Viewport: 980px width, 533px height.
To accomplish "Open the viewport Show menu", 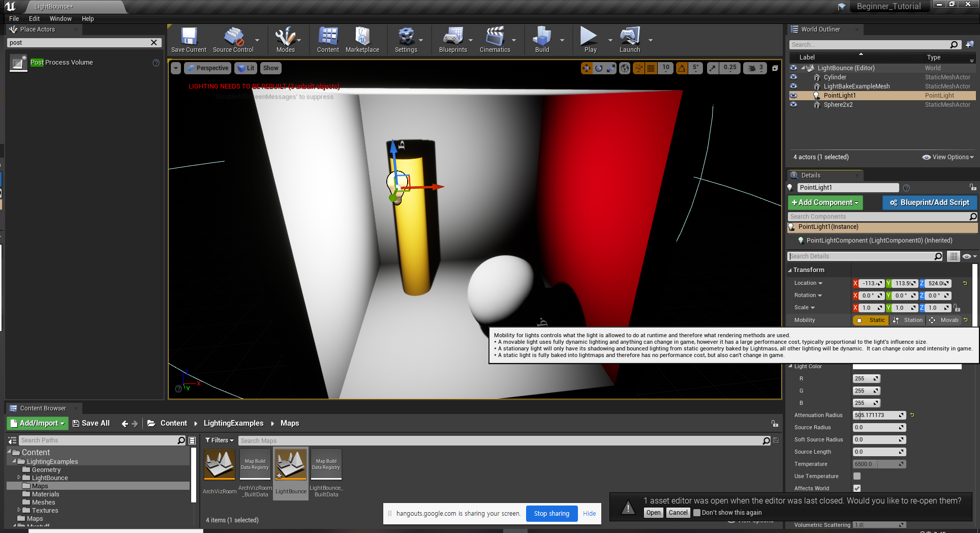I will tap(270, 68).
